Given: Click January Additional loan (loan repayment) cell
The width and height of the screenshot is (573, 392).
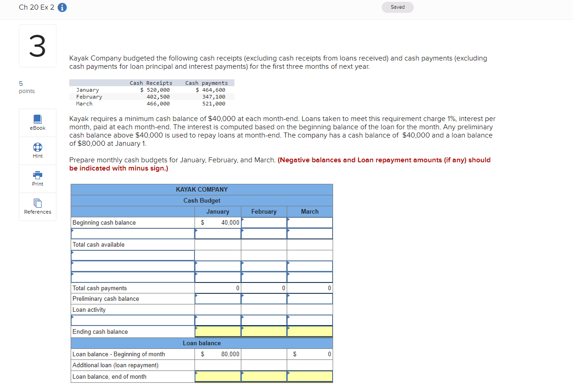Looking at the screenshot, I should pos(218,365).
